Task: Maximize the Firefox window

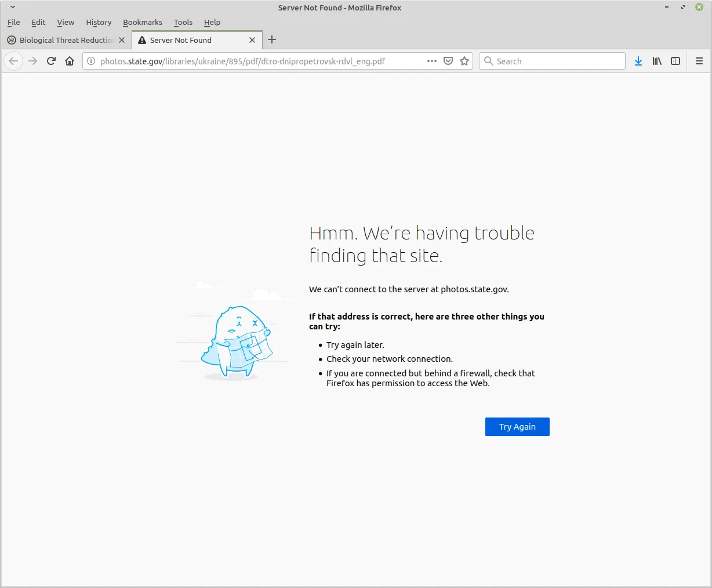Action: tap(683, 7)
